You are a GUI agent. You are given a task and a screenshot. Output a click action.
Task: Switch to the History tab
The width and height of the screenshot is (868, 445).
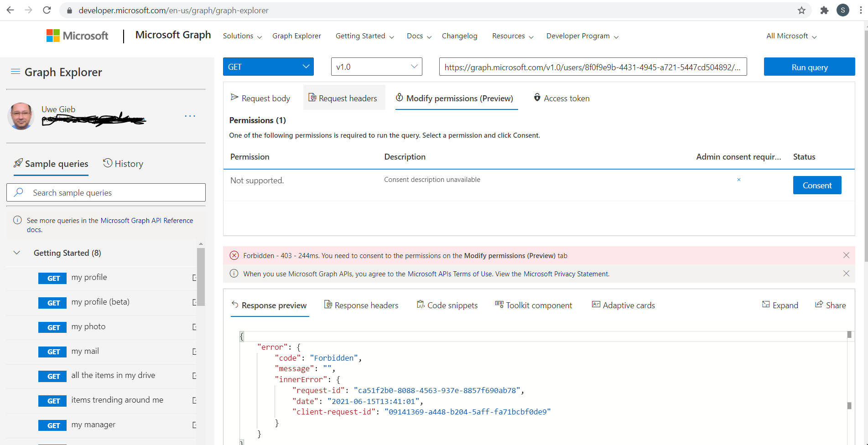click(123, 164)
